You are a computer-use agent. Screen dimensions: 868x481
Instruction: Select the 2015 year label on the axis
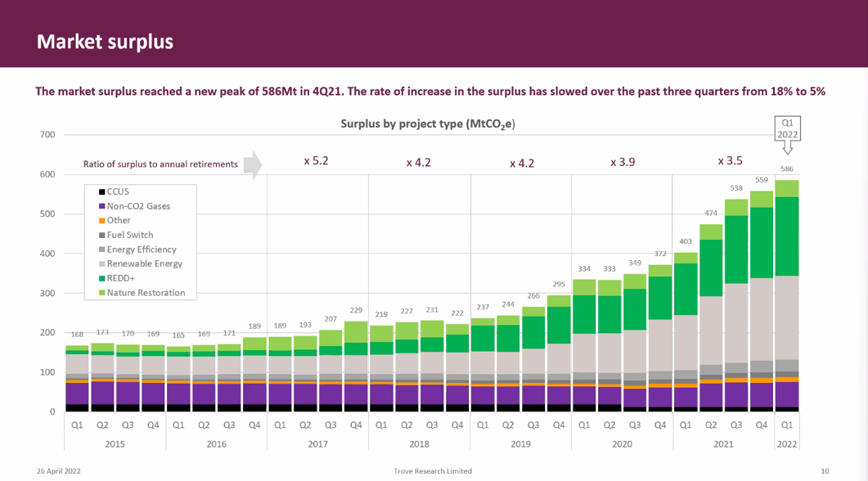pos(116,443)
